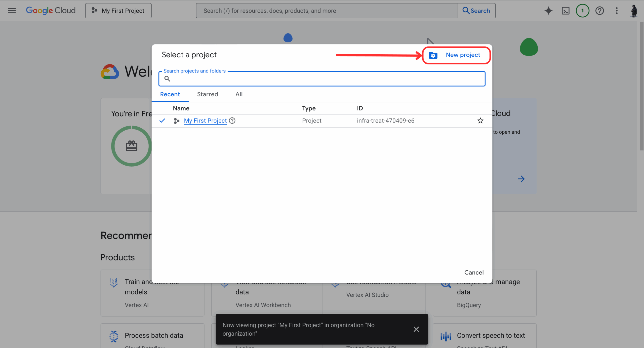Open the notifications badge showing 1
This screenshot has height=348, width=644.
click(582, 11)
